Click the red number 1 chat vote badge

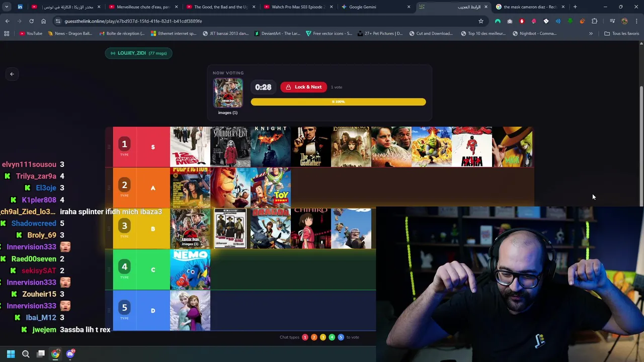[305, 337]
